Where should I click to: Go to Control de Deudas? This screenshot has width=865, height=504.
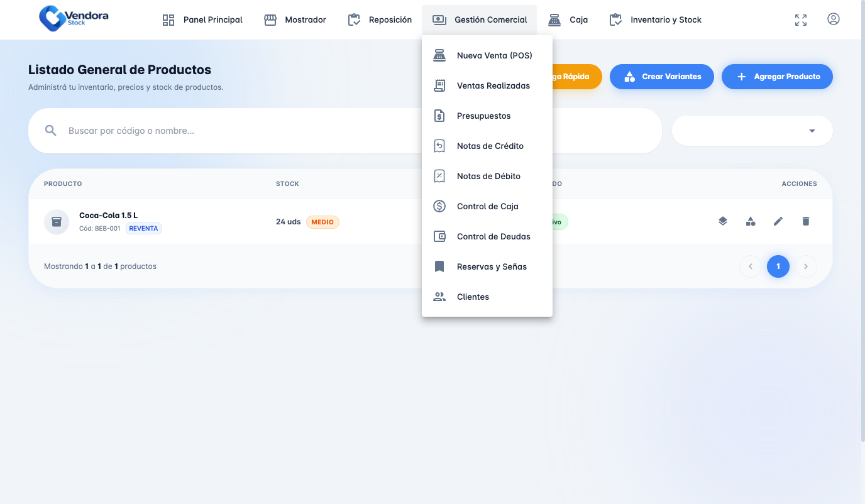coord(487,236)
